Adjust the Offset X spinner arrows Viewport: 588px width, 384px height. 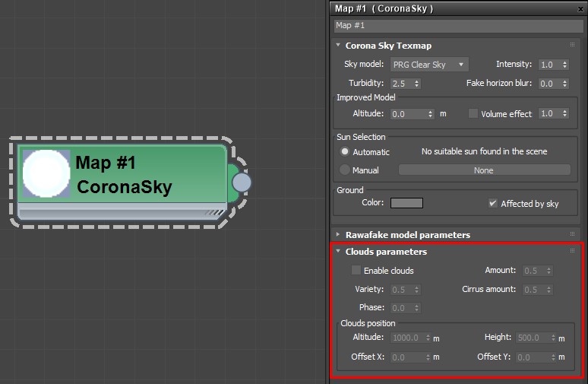click(x=428, y=357)
